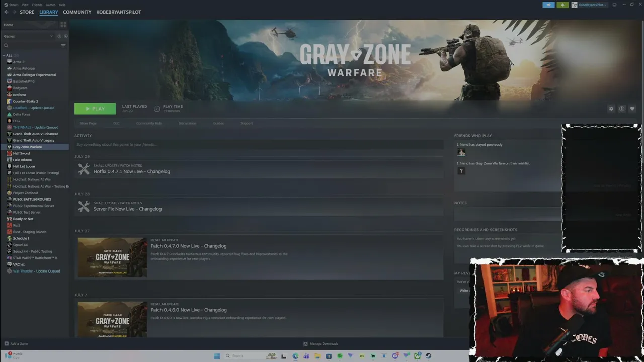Viewport: 644px width, 362px height.
Task: Open the DLC link
Action: [x=116, y=123]
